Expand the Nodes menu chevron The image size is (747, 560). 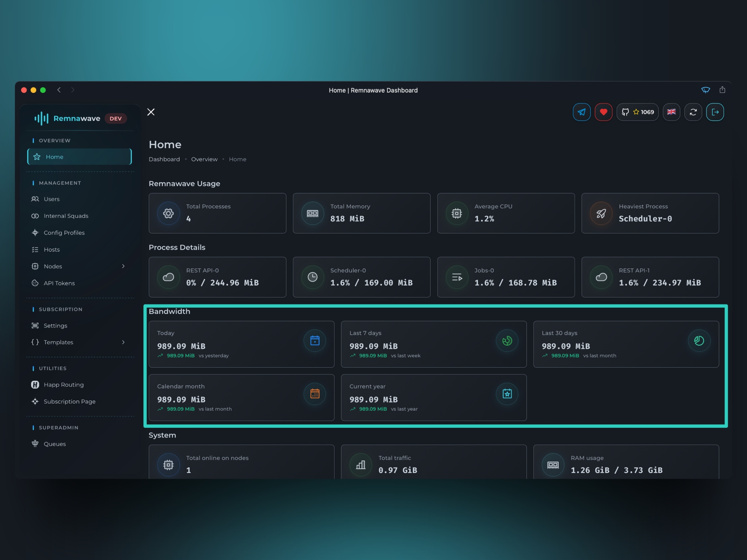(x=123, y=266)
